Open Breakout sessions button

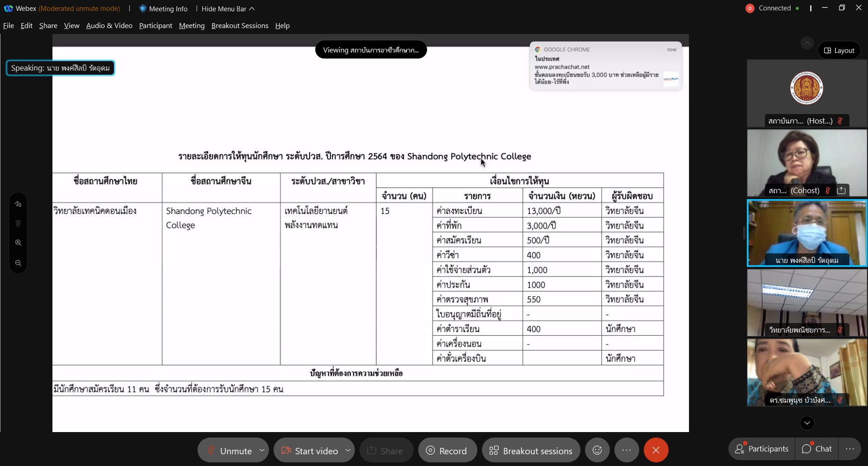tap(531, 450)
